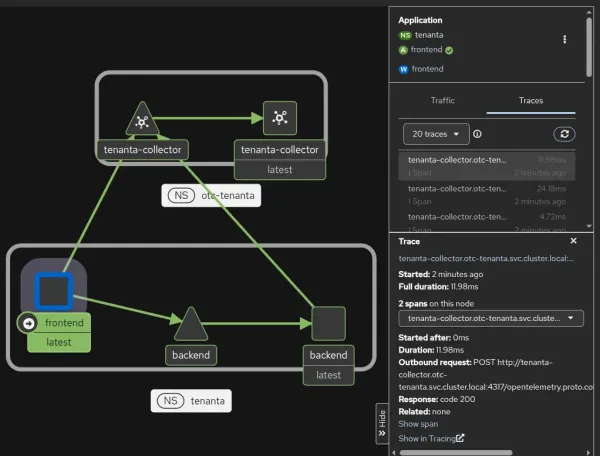Screen dimensions: 600x456
Task: Open the 20 traces limit dropdown
Action: (x=436, y=134)
